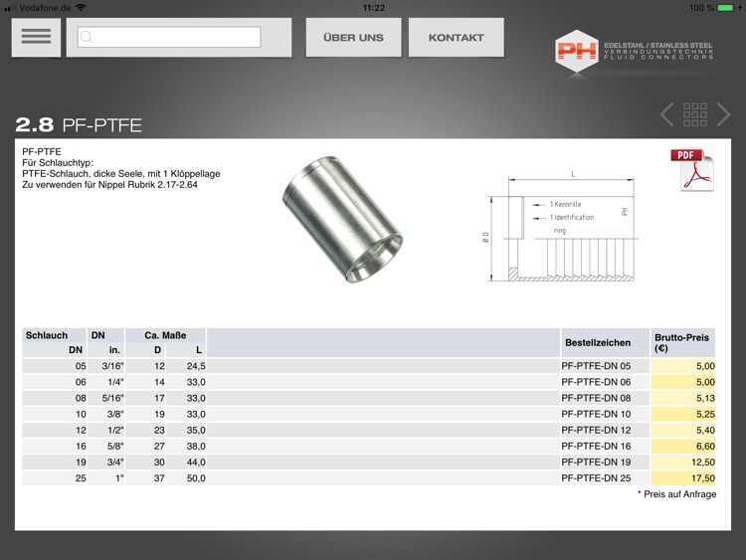Open the product grid overview icon

[695, 114]
